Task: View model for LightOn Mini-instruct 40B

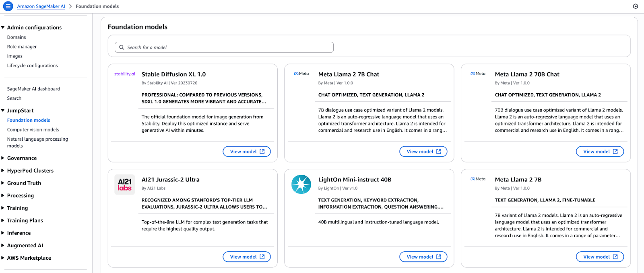Action: [x=423, y=257]
